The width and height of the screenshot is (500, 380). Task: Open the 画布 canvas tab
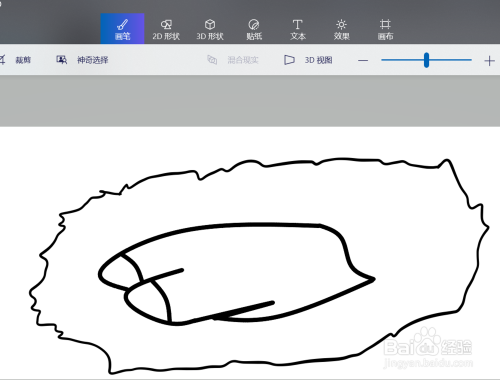[x=385, y=29]
